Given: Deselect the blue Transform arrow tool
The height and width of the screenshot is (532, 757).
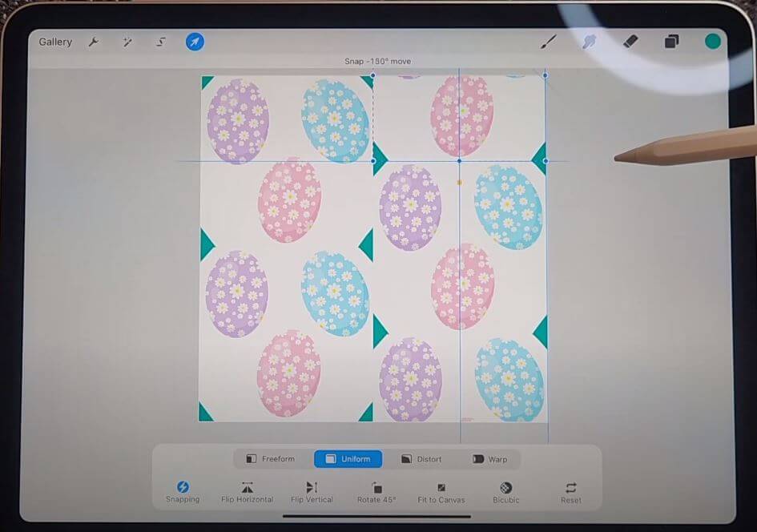Looking at the screenshot, I should click(x=195, y=42).
